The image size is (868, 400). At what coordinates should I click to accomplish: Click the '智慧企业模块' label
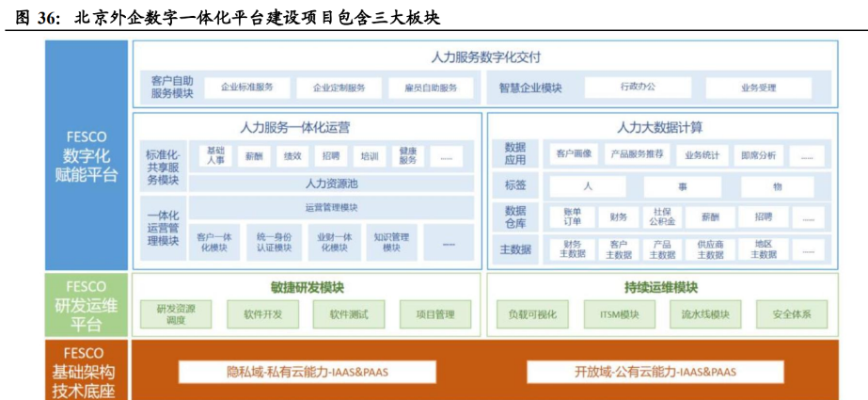click(530, 88)
